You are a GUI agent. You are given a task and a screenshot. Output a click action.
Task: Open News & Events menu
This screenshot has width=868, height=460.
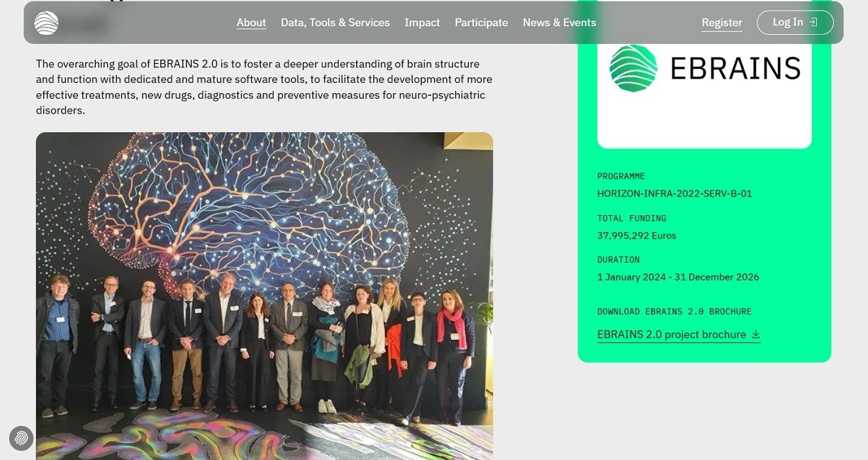pos(560,23)
